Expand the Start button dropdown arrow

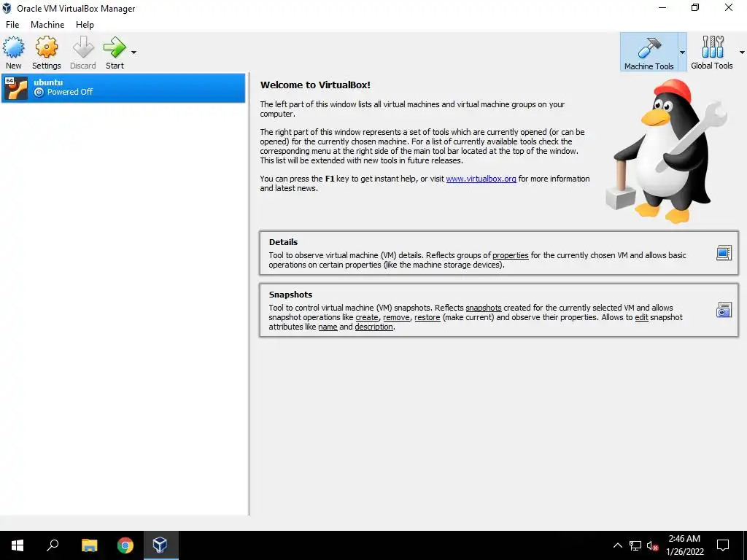coord(134,52)
